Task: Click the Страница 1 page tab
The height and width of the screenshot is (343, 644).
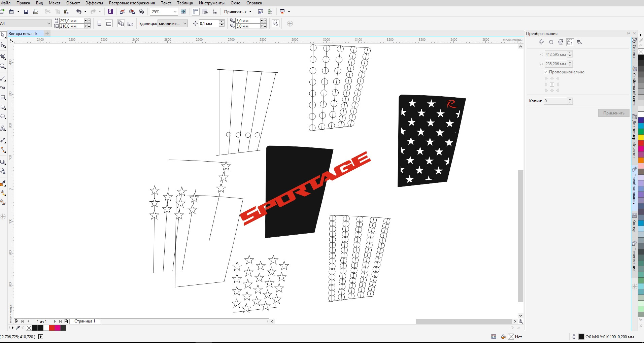Action: tap(85, 321)
